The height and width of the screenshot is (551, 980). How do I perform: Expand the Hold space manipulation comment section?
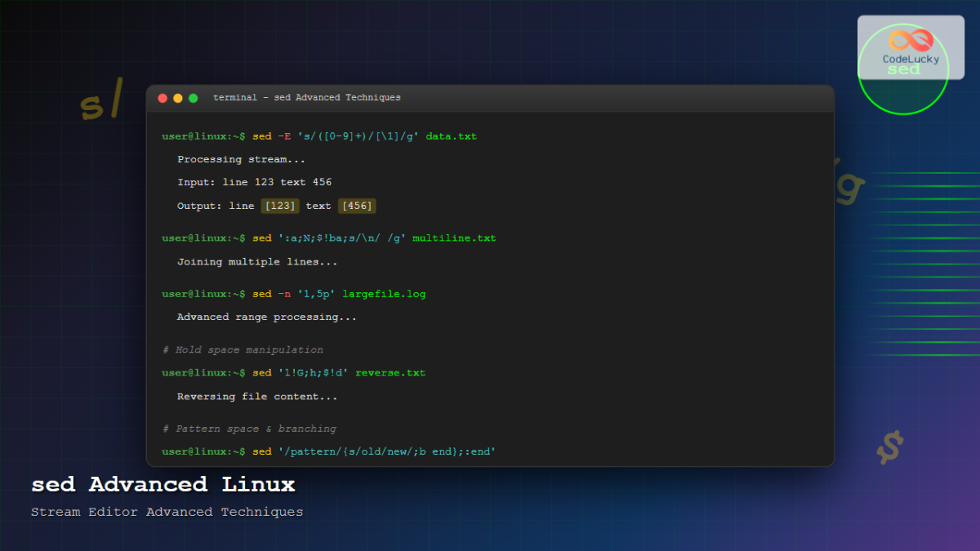[242, 349]
